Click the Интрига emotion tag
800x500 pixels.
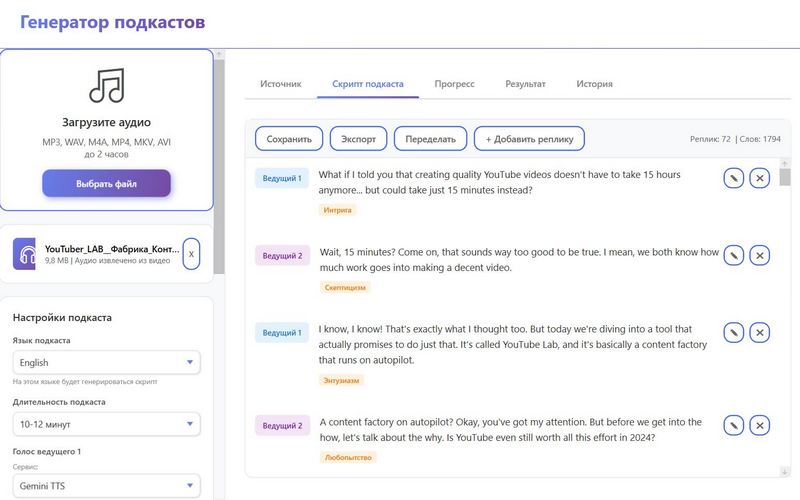point(337,210)
